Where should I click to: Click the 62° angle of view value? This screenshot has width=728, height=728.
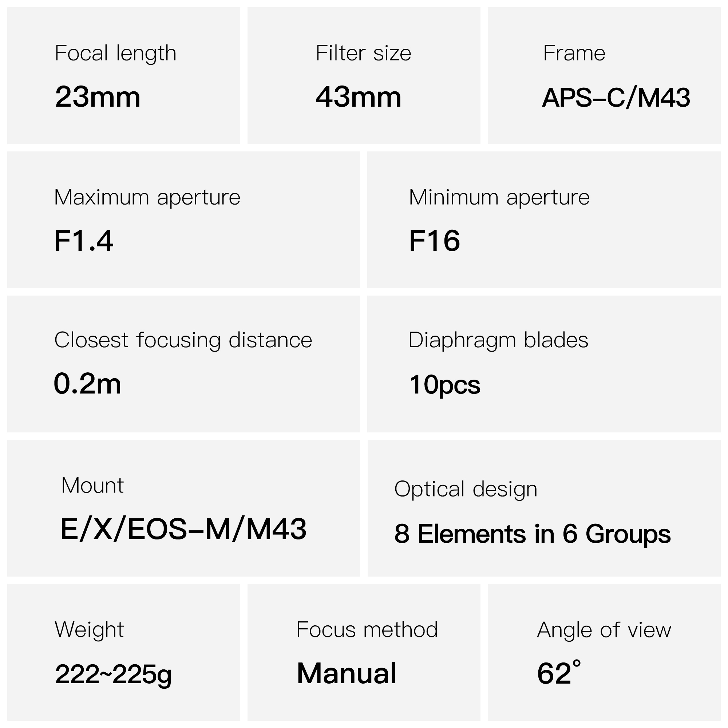tap(558, 673)
